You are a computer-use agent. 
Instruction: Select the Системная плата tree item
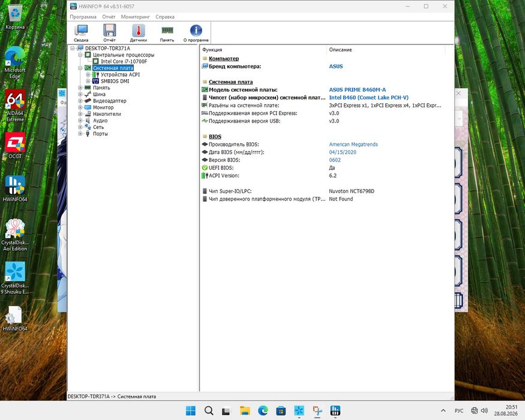[113, 68]
